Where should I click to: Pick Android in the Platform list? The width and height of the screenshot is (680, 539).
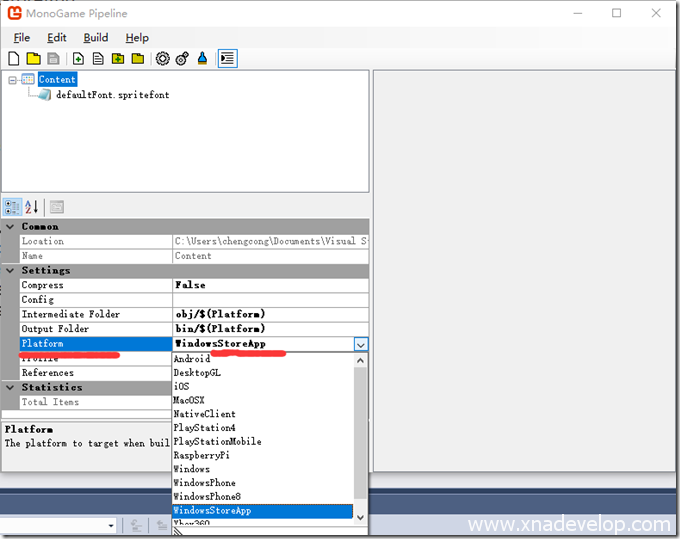pyautogui.click(x=192, y=359)
